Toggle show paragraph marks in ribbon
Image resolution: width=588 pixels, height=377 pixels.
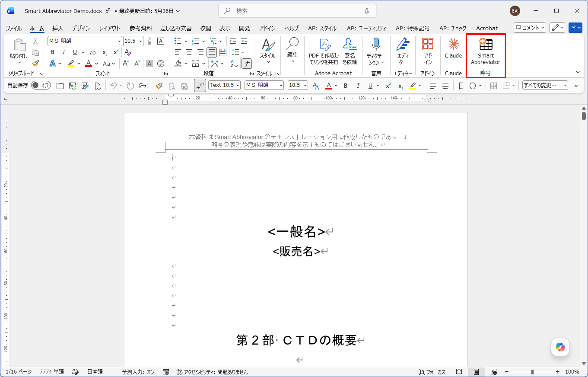tap(247, 64)
